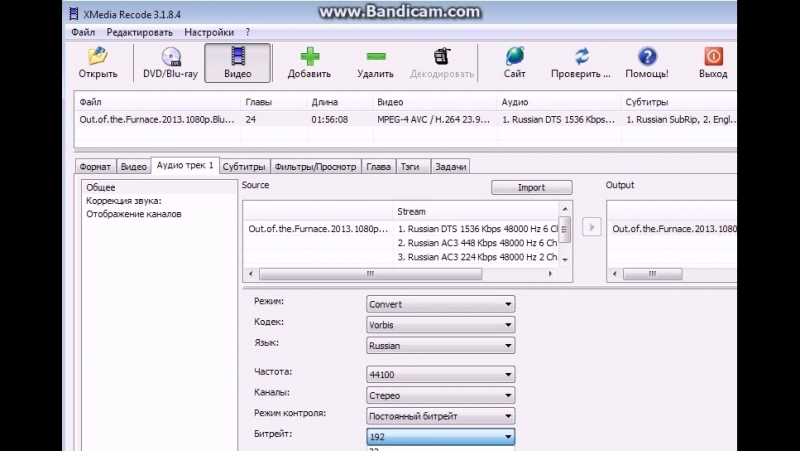Click the Главы column header
The height and width of the screenshot is (451, 800).
[x=273, y=102]
